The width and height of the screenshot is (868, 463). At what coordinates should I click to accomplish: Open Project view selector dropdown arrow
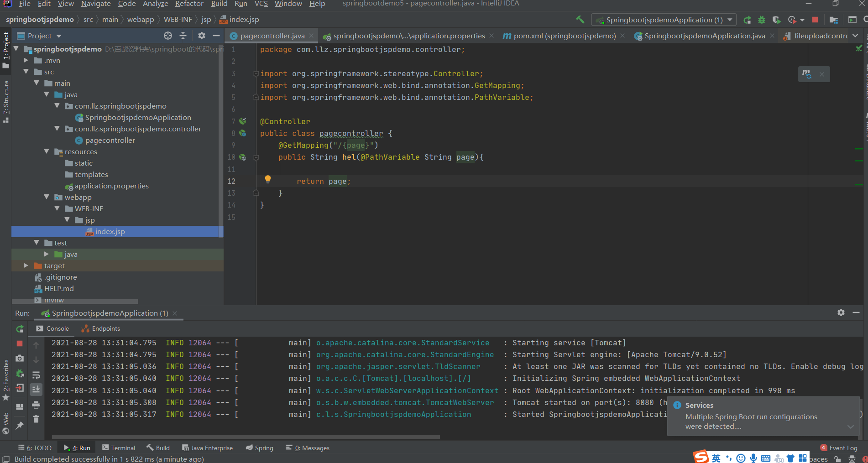click(x=59, y=36)
